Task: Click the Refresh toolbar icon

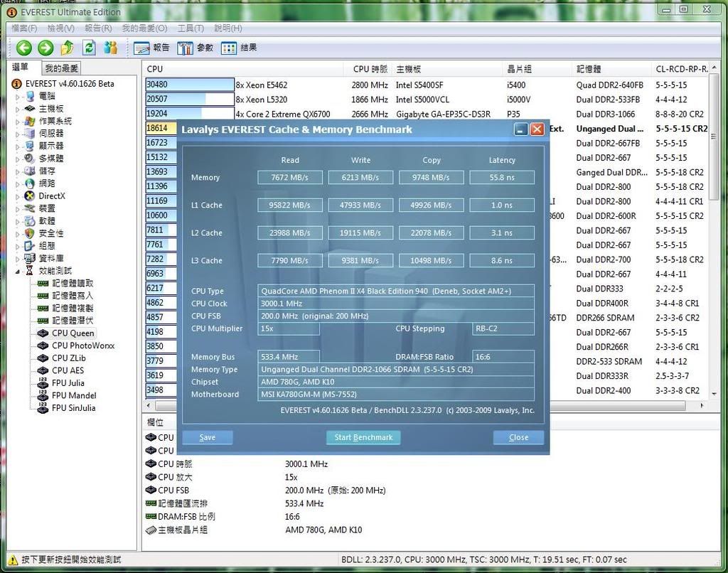Action: [x=89, y=48]
